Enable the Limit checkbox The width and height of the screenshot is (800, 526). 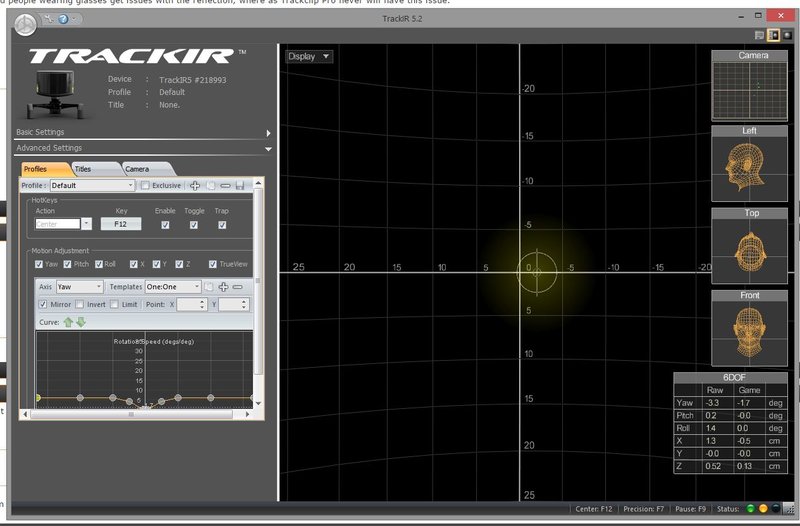114,304
